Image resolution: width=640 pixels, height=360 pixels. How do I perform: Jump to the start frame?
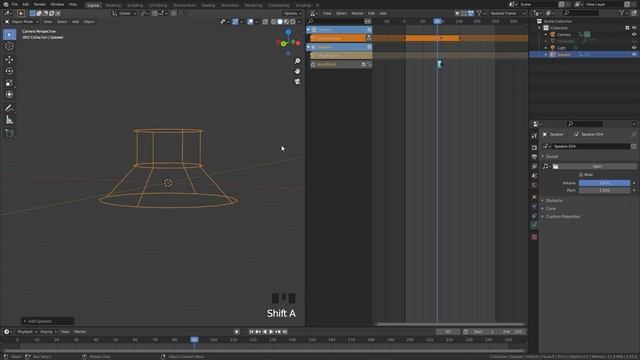coord(251,332)
